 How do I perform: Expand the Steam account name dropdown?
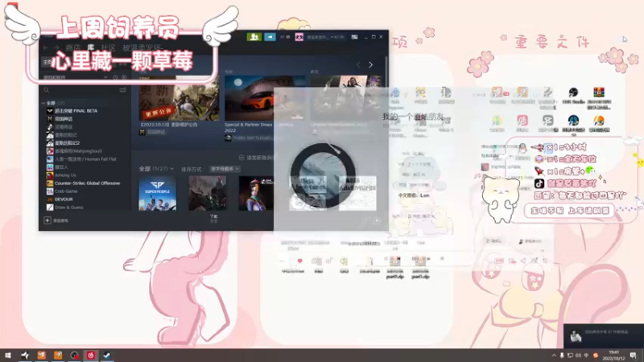point(325,37)
